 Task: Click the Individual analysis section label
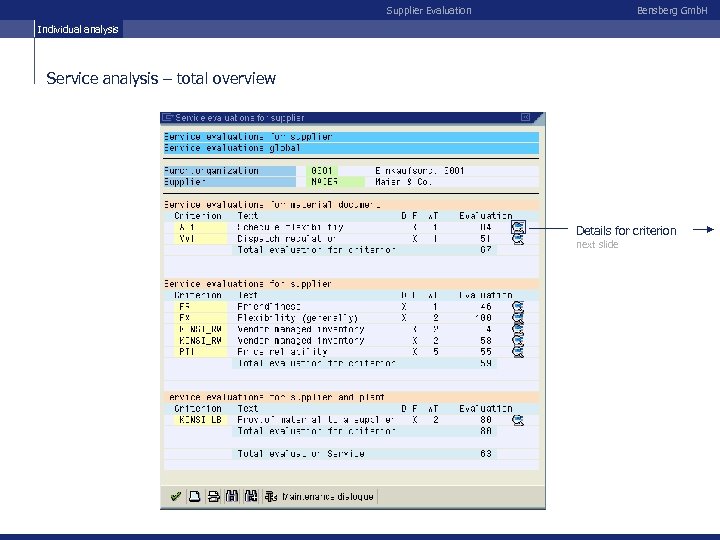(78, 29)
